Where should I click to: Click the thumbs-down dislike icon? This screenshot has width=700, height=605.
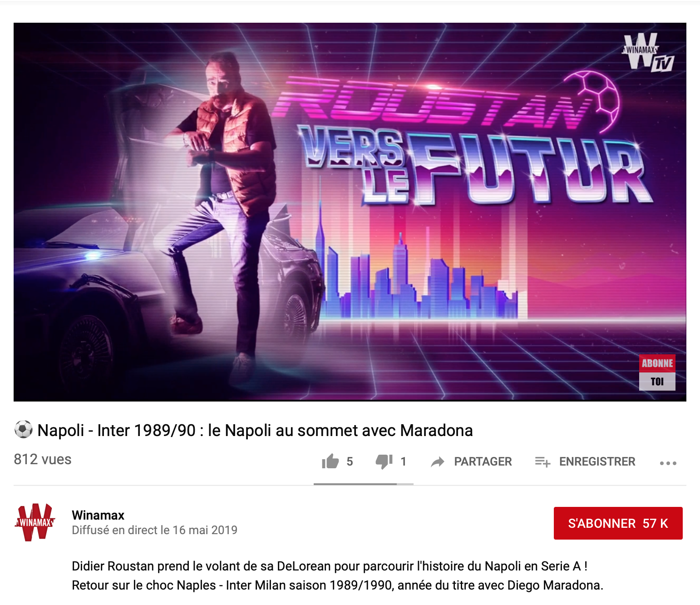(384, 461)
